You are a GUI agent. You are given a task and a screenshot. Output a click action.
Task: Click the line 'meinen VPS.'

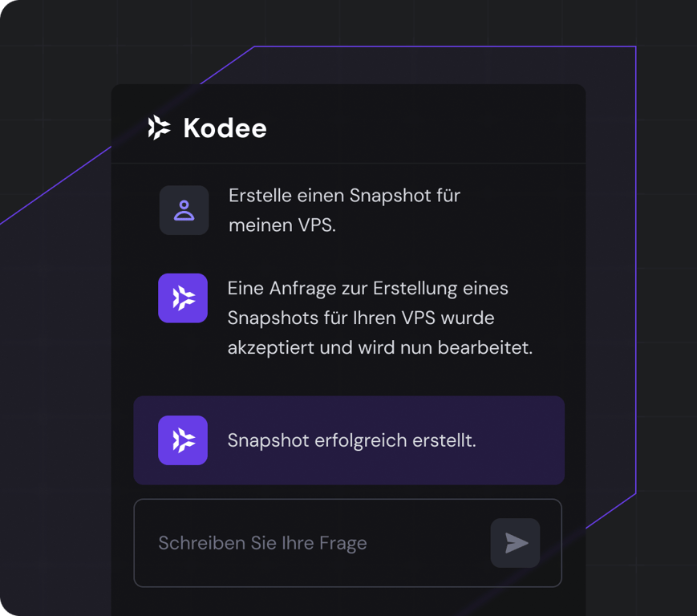click(282, 225)
